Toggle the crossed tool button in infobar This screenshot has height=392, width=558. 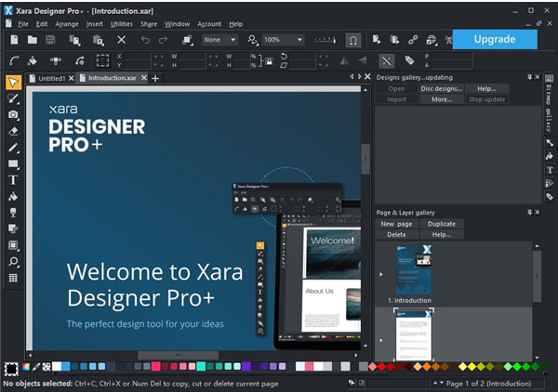tap(387, 60)
